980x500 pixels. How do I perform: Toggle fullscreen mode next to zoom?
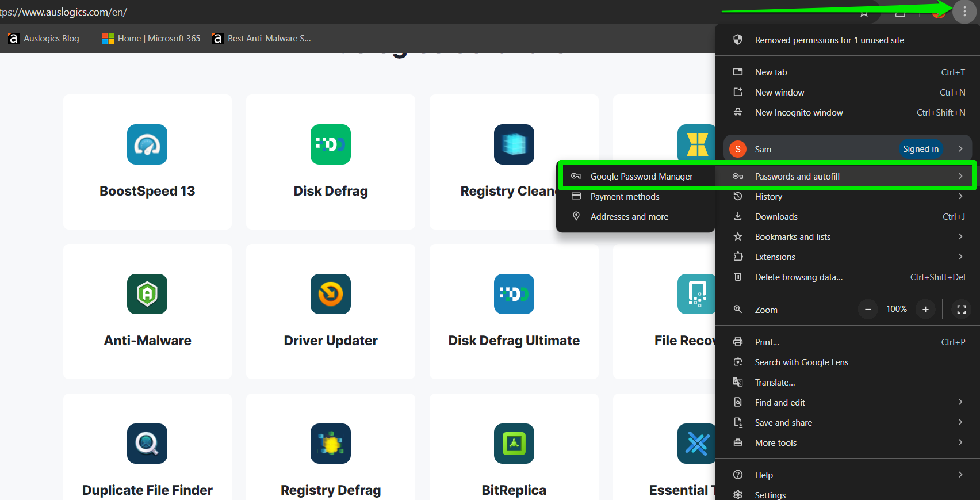point(961,310)
